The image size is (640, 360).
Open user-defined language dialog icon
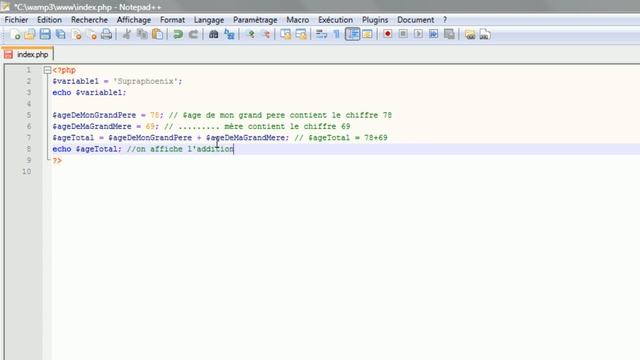coord(367,35)
